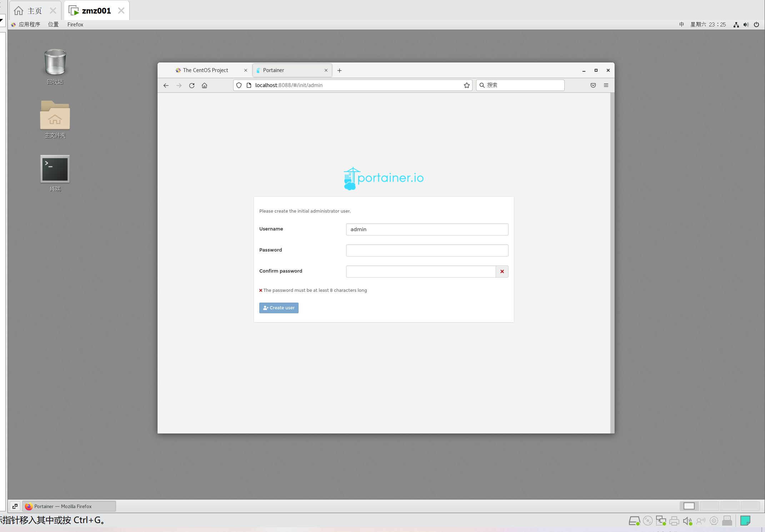Close the 主页 VM tab

pyautogui.click(x=53, y=11)
